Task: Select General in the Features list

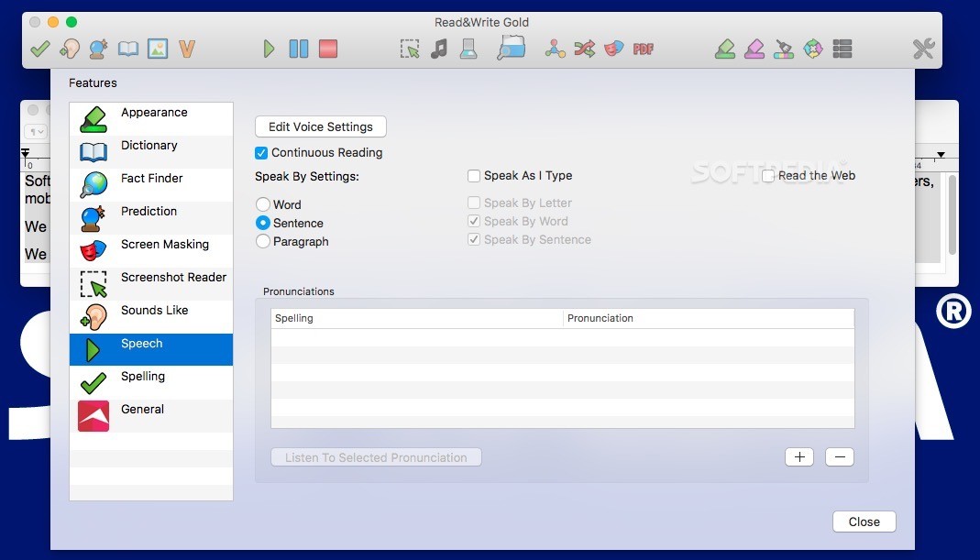Action: [151, 415]
